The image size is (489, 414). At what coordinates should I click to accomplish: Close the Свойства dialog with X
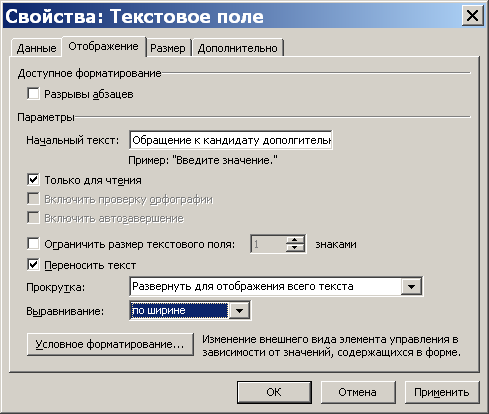[x=472, y=16]
